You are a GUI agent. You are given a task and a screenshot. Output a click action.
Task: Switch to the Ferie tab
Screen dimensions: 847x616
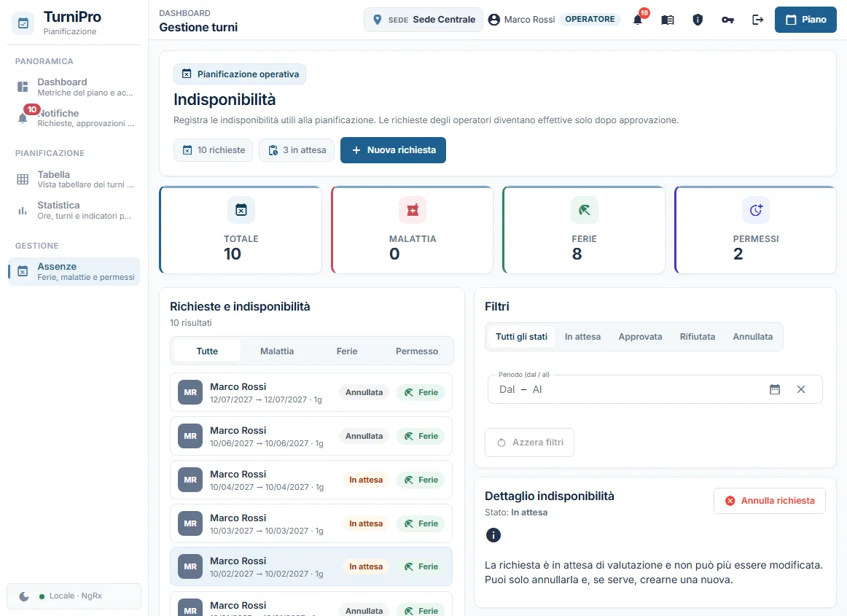347,351
